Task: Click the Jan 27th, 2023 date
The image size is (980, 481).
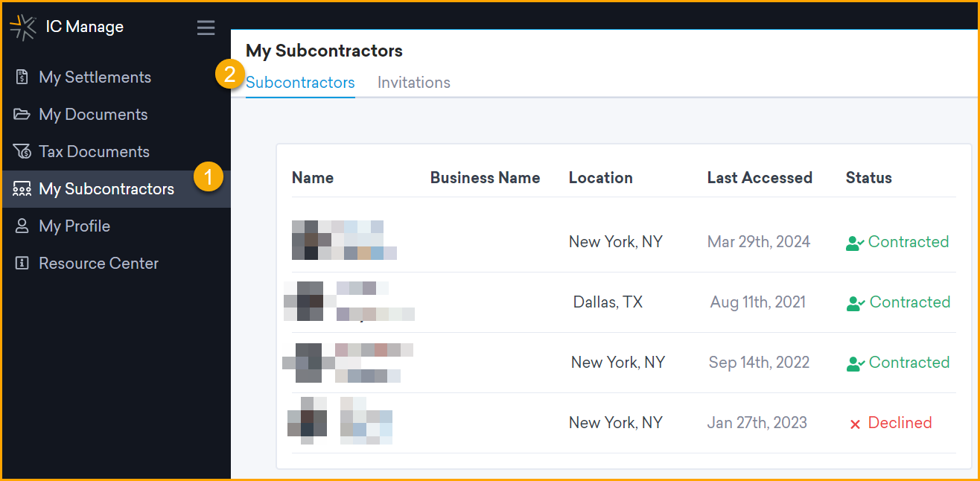Action: [x=757, y=423]
